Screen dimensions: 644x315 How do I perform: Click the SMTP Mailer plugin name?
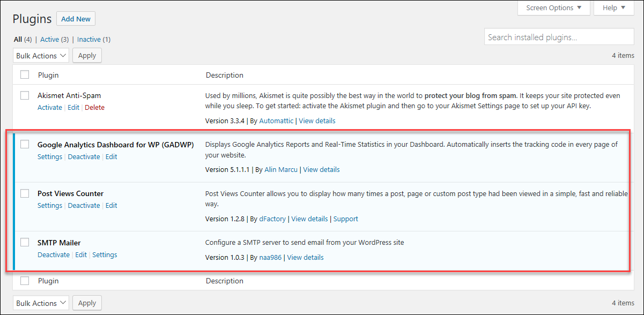pyautogui.click(x=59, y=242)
